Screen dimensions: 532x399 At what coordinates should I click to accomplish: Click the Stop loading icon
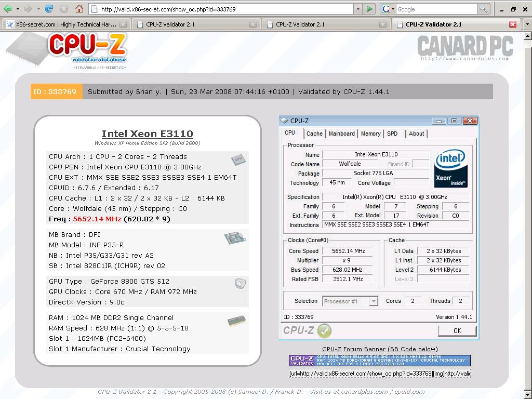(x=64, y=9)
